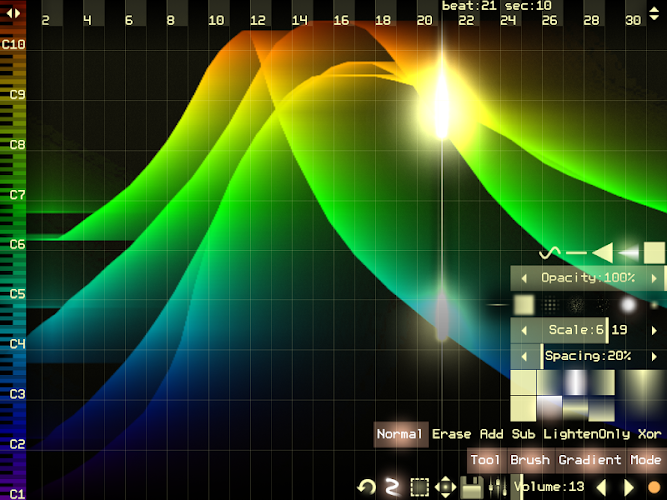667x500 pixels.
Task: Activate the dashed rectangle selection tool
Action: (x=419, y=487)
